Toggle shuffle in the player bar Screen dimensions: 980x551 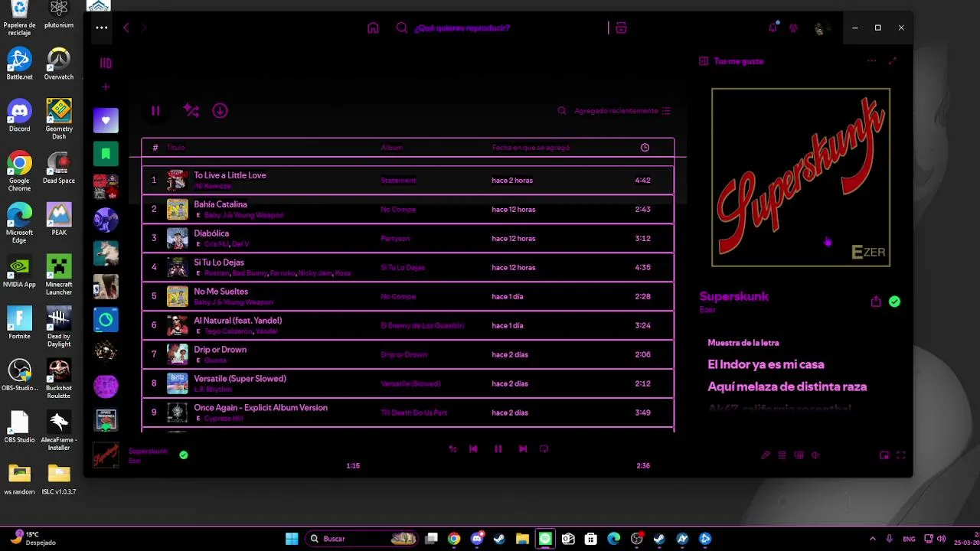[452, 449]
